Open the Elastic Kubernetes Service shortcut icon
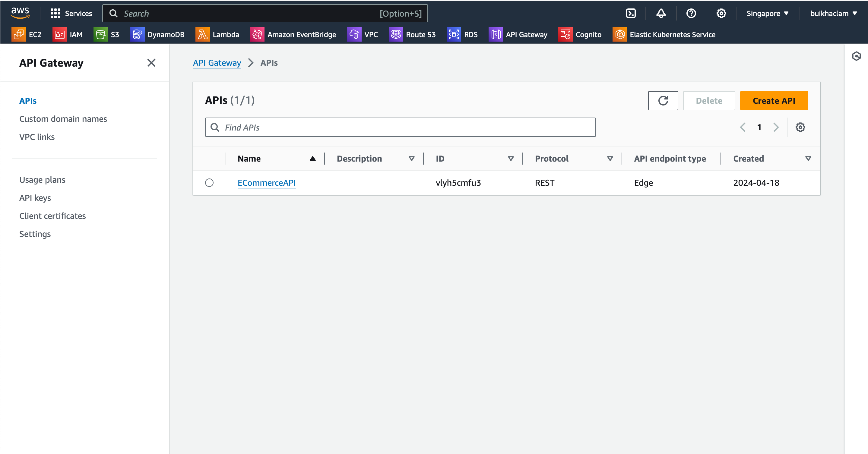Image resolution: width=868 pixels, height=454 pixels. tap(620, 34)
